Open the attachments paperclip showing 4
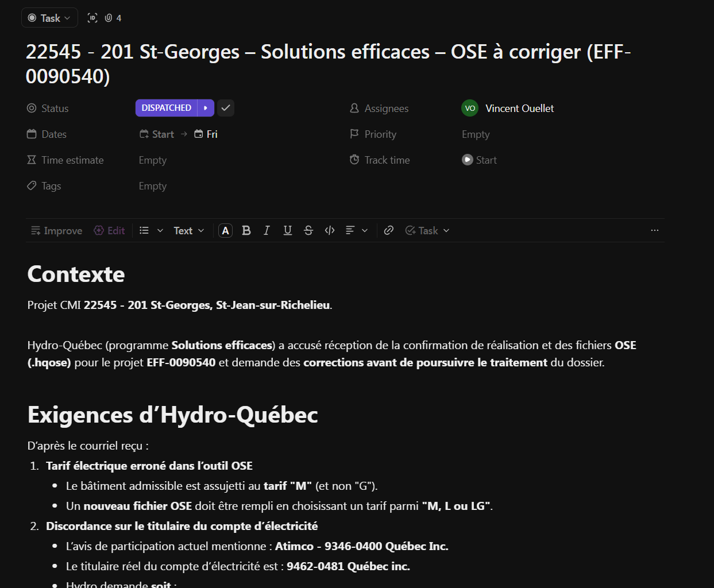The height and width of the screenshot is (588, 714). (113, 18)
